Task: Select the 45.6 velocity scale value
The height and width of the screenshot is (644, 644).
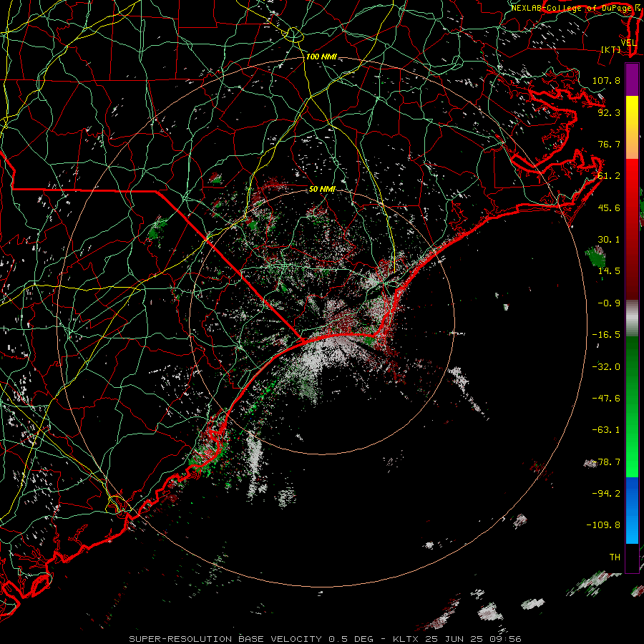Action: [x=609, y=208]
